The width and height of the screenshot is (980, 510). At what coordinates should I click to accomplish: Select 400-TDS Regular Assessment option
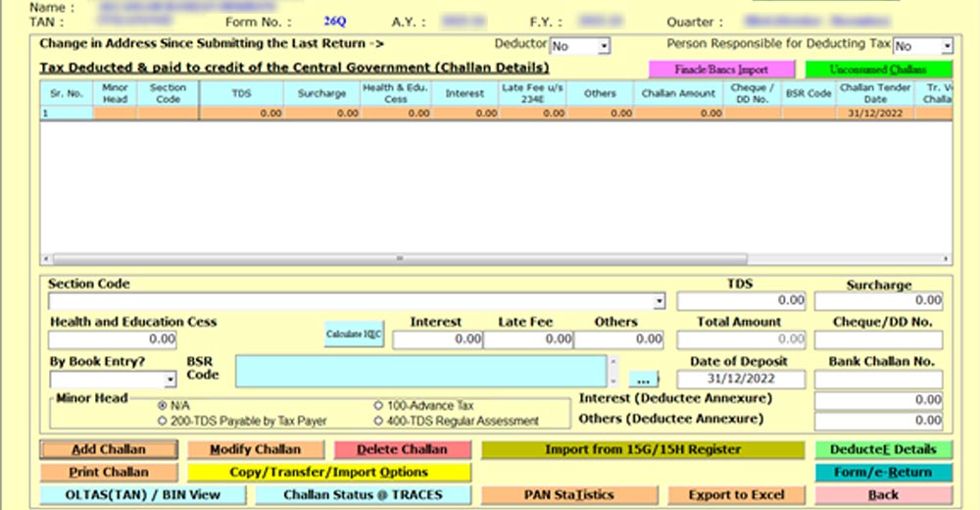point(378,421)
